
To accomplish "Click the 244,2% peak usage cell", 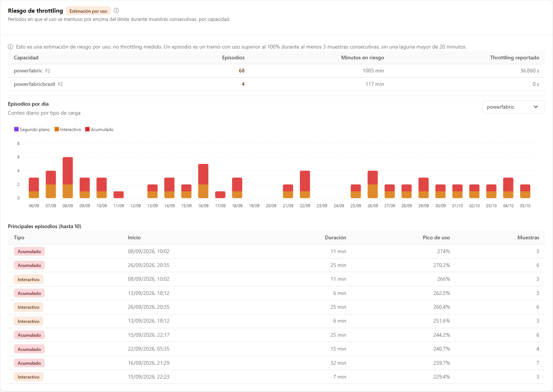I will pos(442,335).
